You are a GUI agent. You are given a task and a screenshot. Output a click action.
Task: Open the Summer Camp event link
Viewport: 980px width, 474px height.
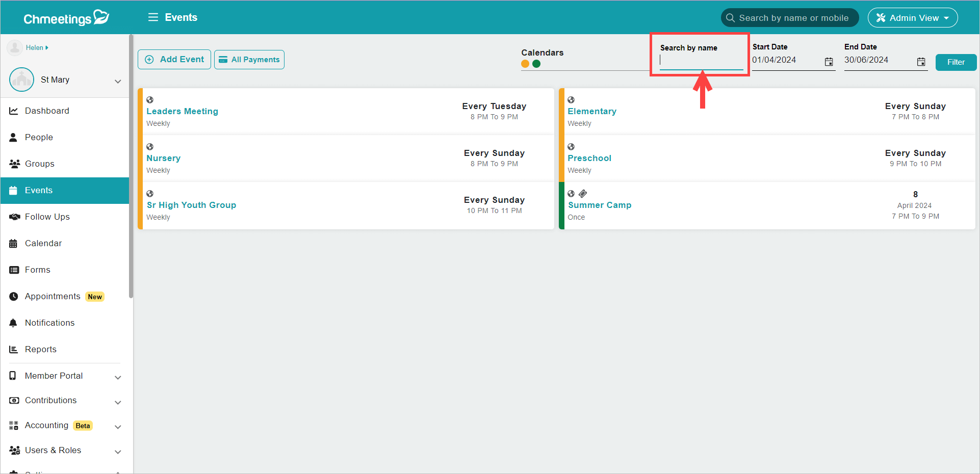click(x=600, y=205)
